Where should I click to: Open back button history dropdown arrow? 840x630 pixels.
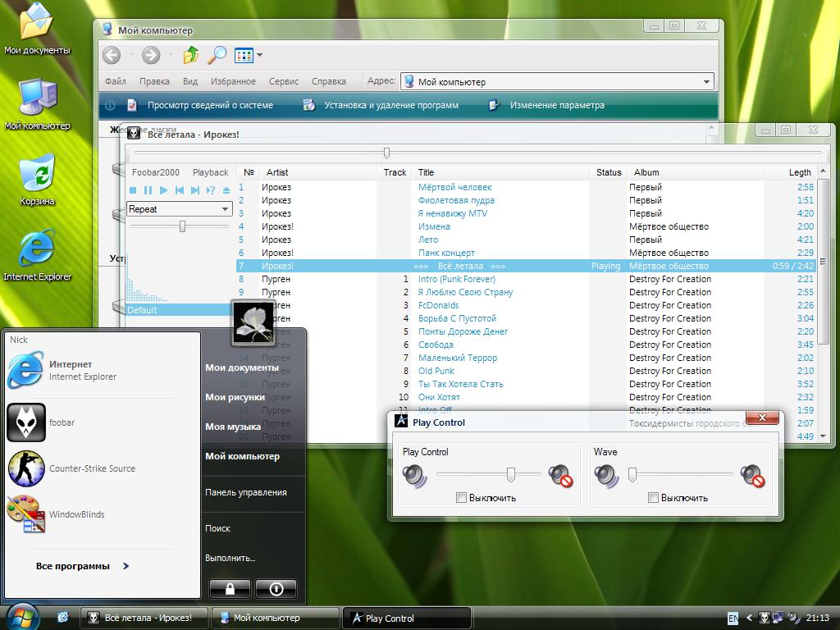[130, 55]
